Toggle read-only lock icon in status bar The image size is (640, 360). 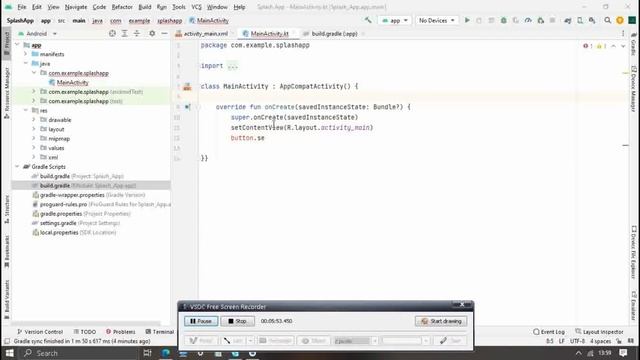tap(620, 341)
